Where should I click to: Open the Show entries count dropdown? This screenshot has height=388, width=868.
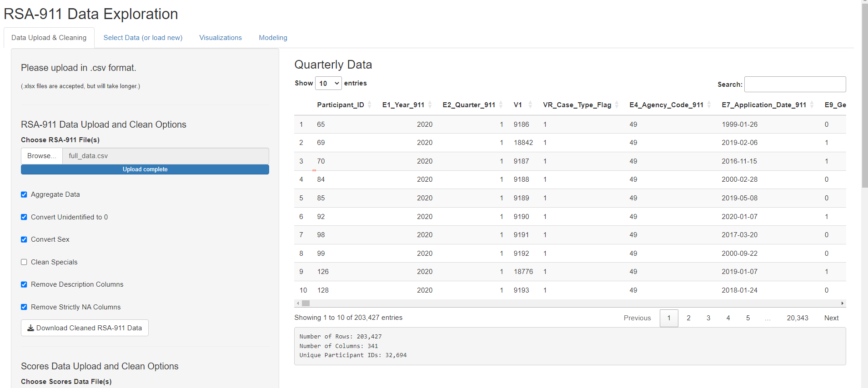pos(328,84)
